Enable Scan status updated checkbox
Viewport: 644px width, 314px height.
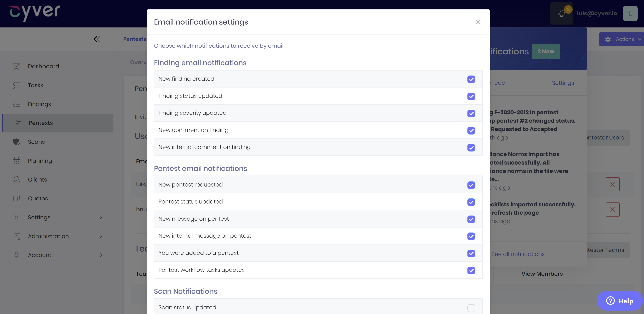pyautogui.click(x=471, y=308)
